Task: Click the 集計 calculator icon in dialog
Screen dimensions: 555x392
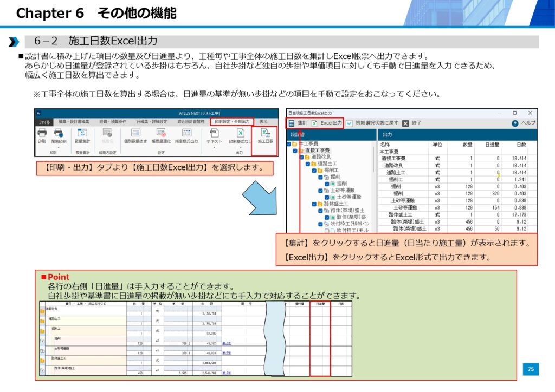Action: click(292, 123)
